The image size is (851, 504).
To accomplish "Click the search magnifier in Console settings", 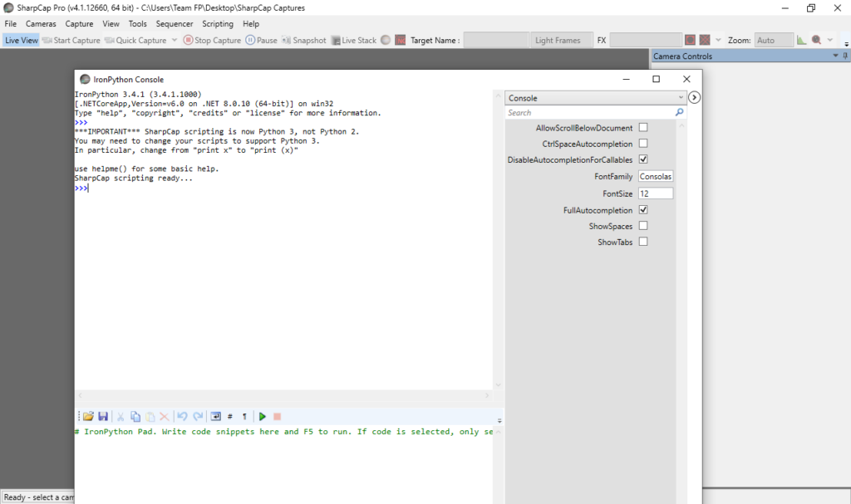I will (679, 112).
